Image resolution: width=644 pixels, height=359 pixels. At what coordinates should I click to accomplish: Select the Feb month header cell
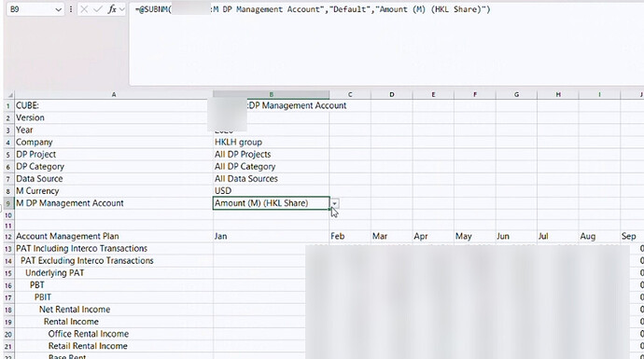pyautogui.click(x=350, y=236)
